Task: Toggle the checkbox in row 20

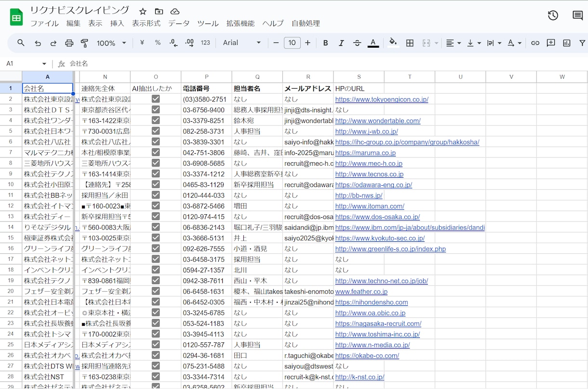Action: pos(156,291)
